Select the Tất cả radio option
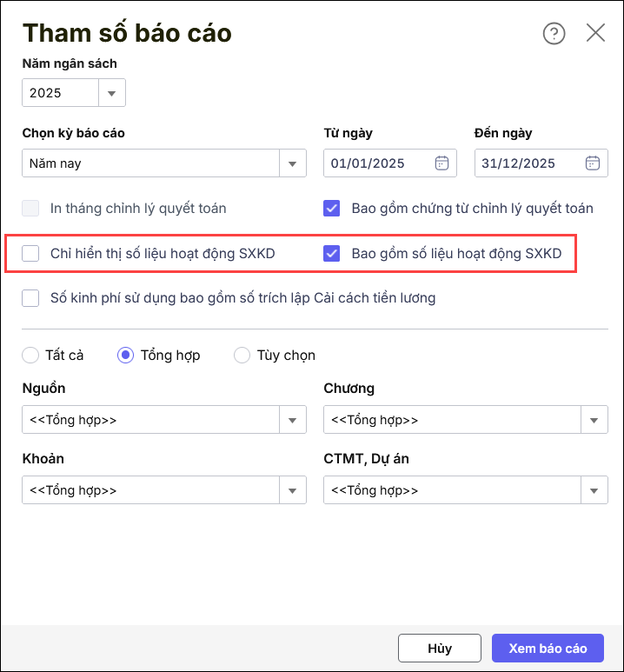 coord(31,355)
